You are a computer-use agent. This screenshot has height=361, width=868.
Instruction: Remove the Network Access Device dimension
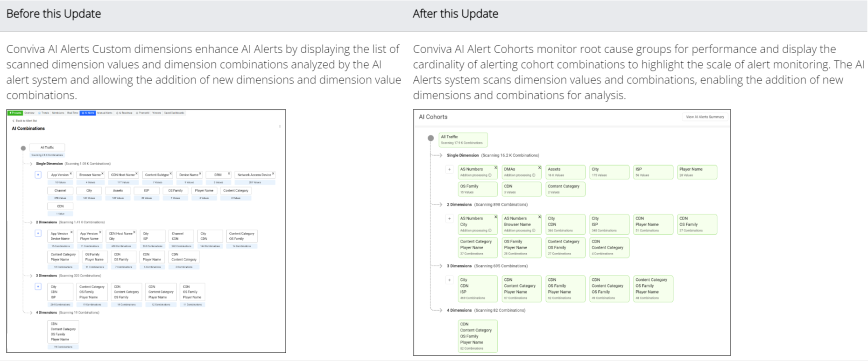click(x=273, y=174)
